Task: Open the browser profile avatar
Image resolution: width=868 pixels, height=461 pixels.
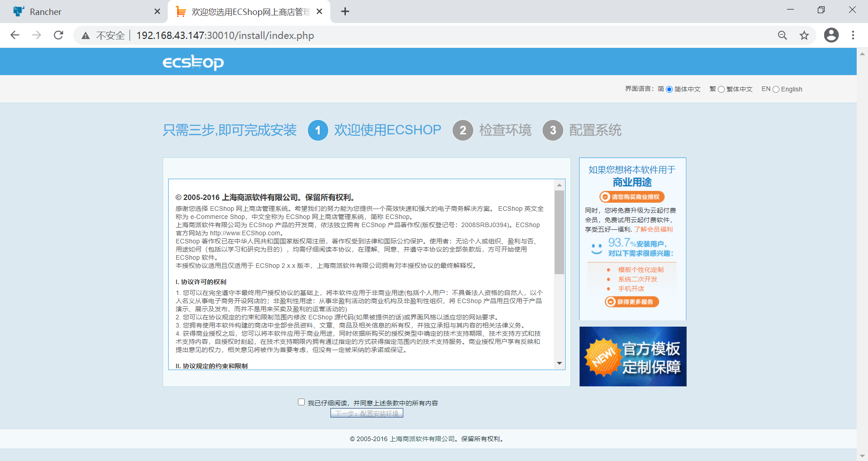Action: pos(831,35)
